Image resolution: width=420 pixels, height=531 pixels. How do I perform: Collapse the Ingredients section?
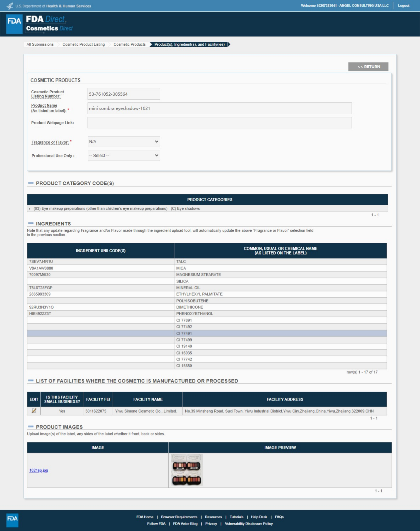coord(31,223)
